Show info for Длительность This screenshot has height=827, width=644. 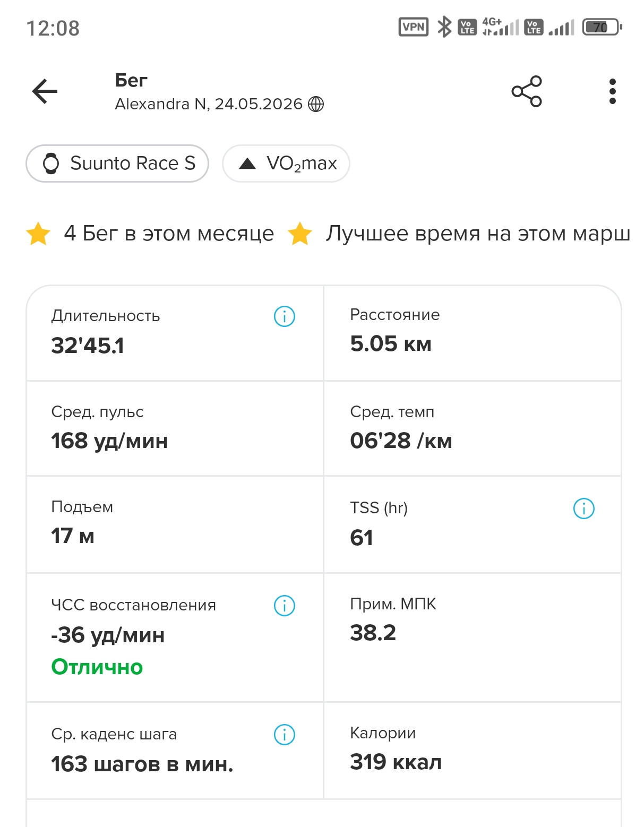285,316
